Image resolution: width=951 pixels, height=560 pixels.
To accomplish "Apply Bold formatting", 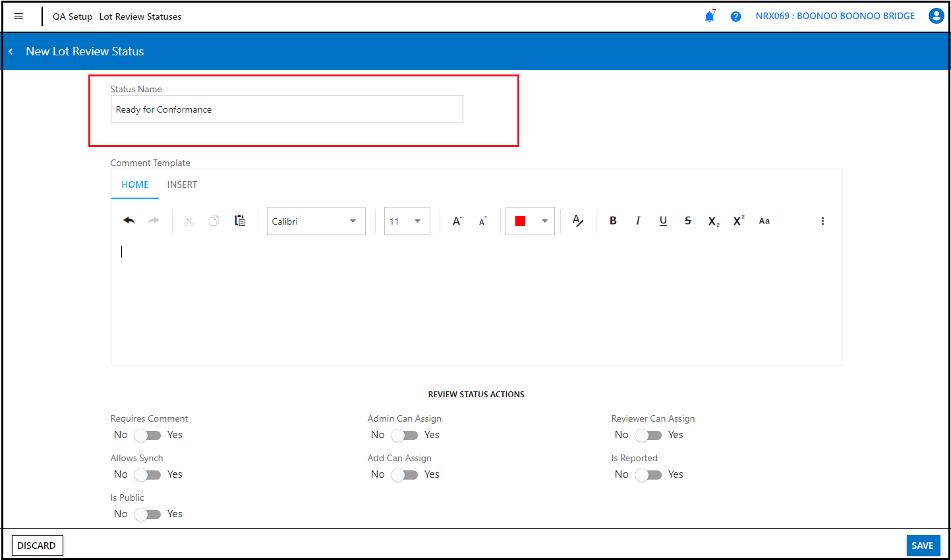I will 613,220.
